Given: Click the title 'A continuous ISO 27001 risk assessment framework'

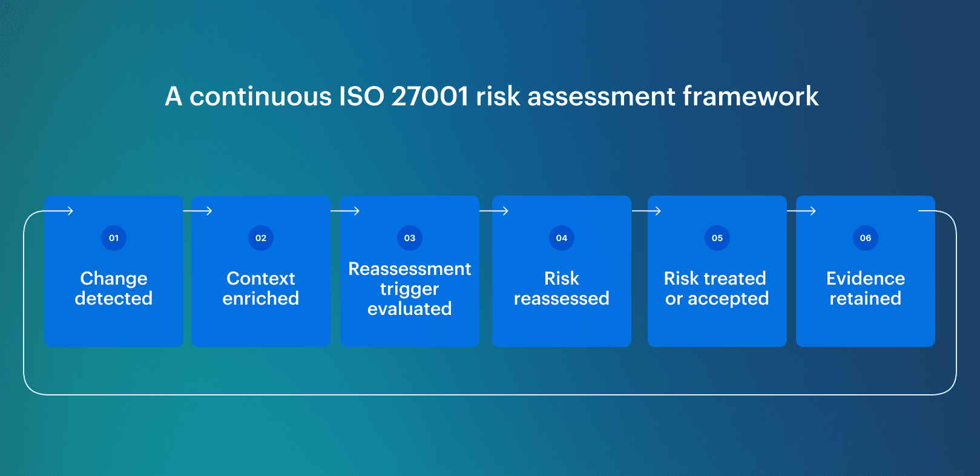Looking at the screenshot, I should 492,96.
